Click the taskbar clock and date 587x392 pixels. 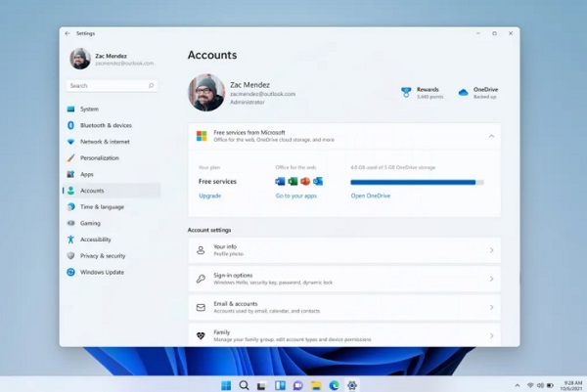click(571, 385)
